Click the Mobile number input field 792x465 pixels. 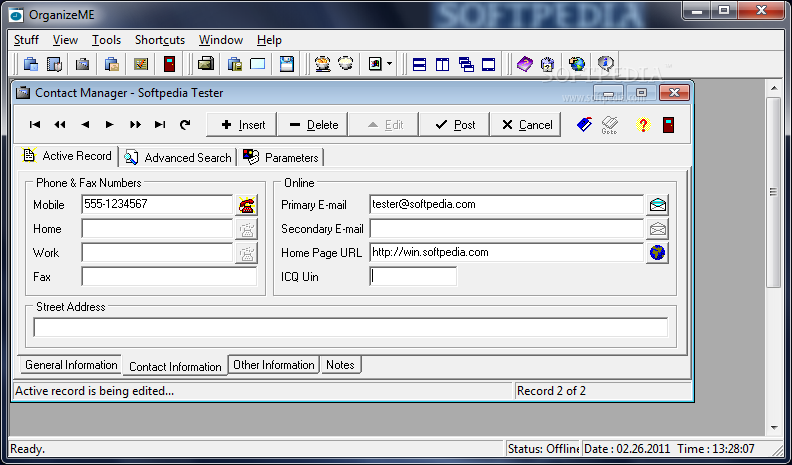click(157, 204)
